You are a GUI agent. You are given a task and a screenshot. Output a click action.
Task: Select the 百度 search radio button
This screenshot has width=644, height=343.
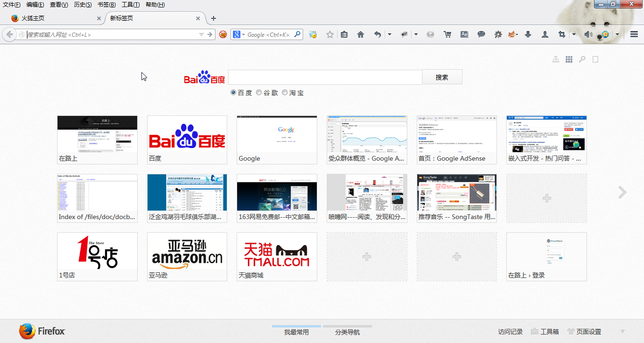click(233, 93)
